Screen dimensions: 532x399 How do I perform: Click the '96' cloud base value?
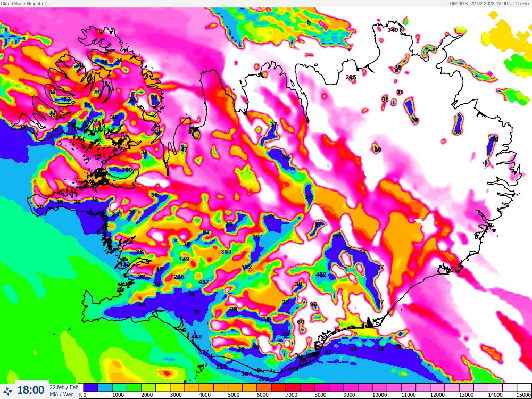[x=313, y=304]
